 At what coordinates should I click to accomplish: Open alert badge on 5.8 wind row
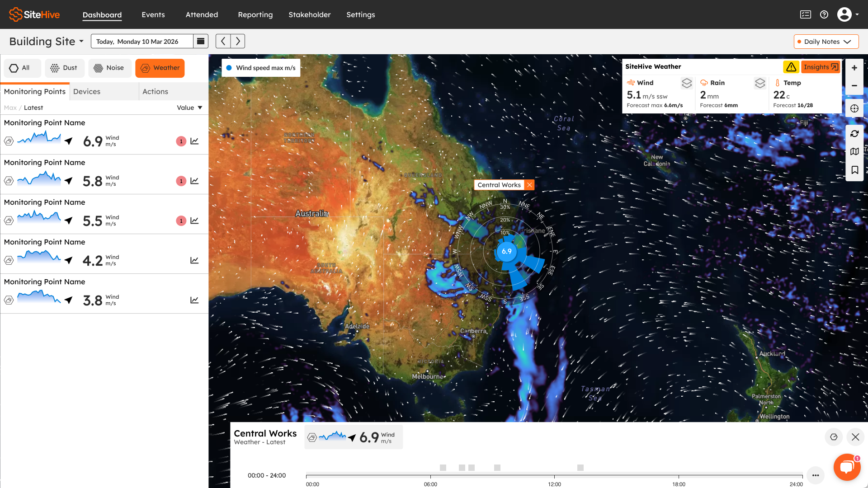point(181,181)
